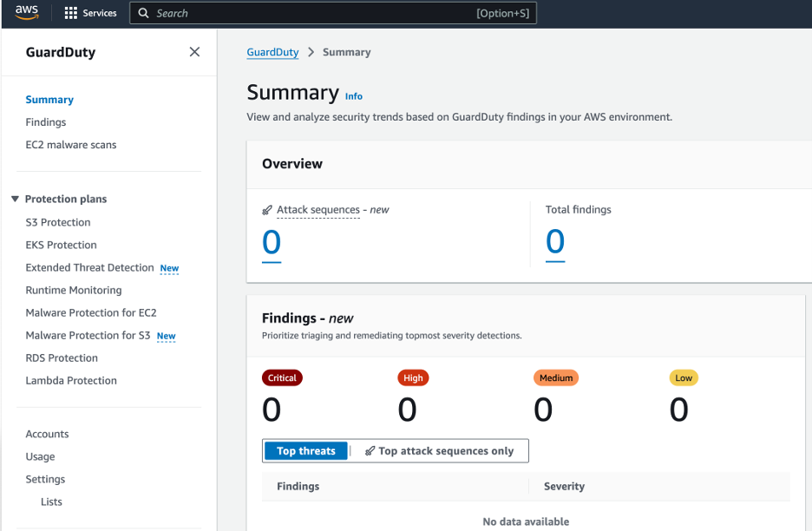This screenshot has height=531, width=812.
Task: Click the Attack sequences icon in Overview
Action: (x=266, y=210)
